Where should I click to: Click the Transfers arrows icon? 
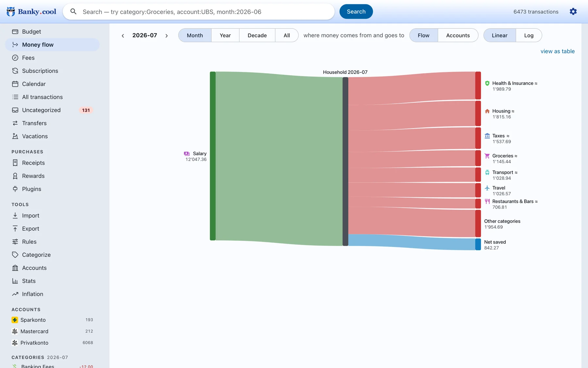[15, 123]
